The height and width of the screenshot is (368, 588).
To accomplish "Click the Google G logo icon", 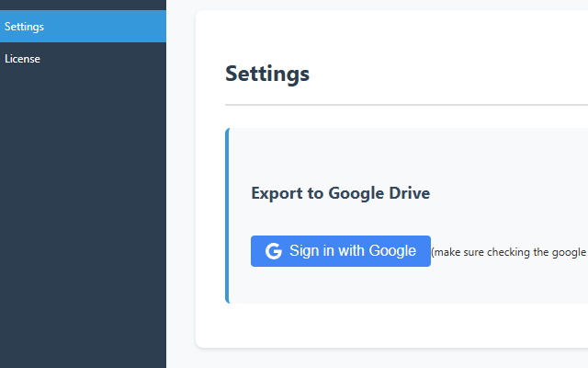I will point(274,251).
